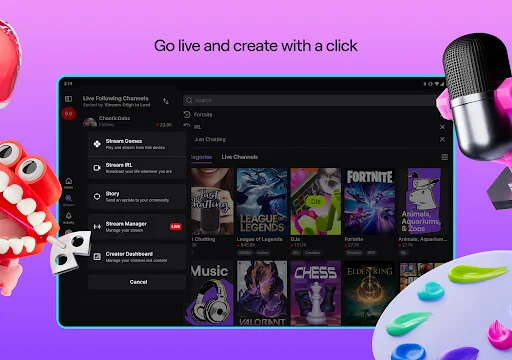Screen dimensions: 512x360
Task: Remove Just Chatting from recent searches
Action: (x=442, y=139)
